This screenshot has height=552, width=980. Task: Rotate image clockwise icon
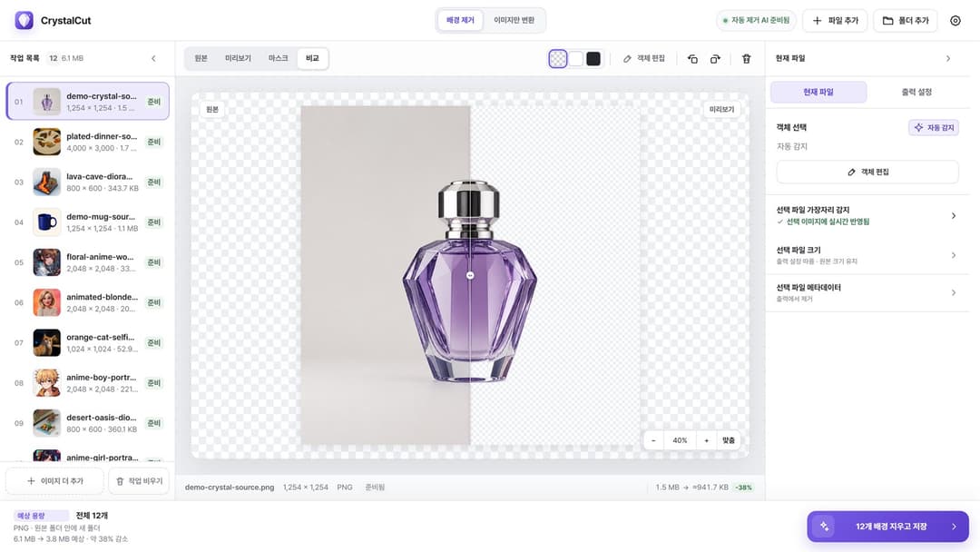(x=715, y=59)
